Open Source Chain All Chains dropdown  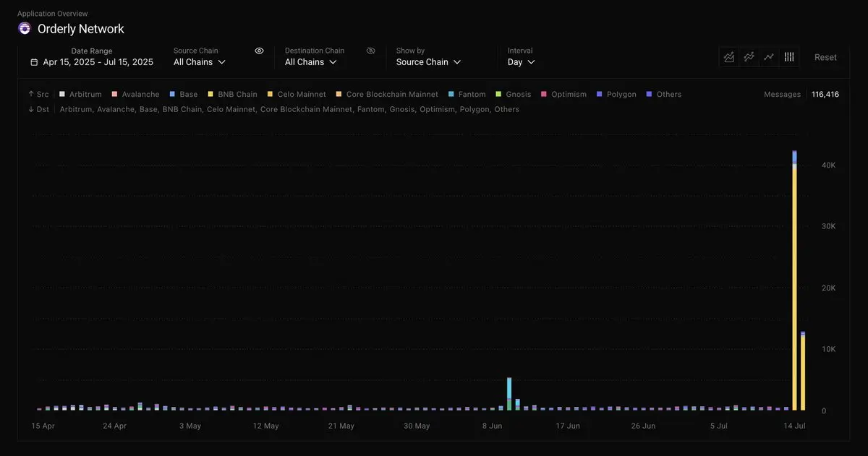tap(200, 62)
